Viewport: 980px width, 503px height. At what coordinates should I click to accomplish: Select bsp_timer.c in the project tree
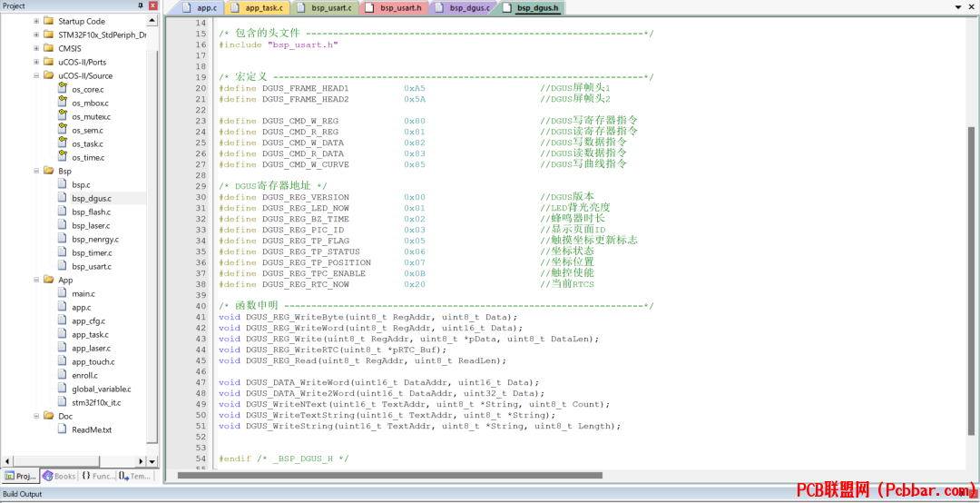click(x=92, y=252)
